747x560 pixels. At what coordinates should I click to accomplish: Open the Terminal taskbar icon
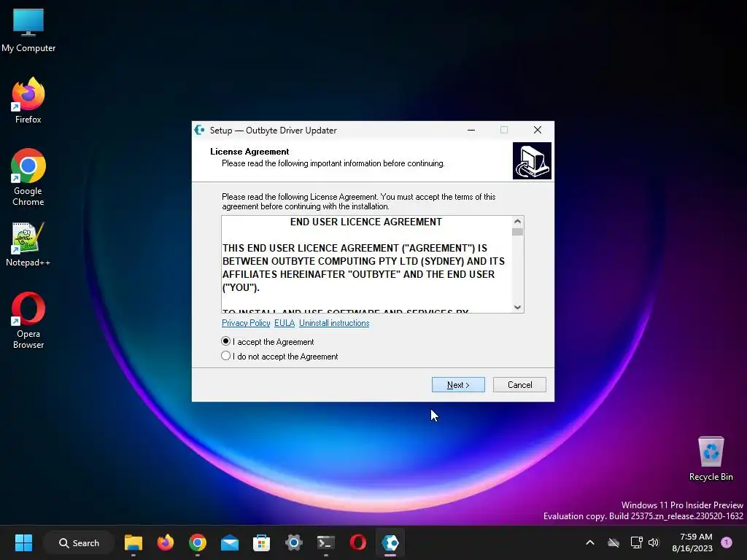[326, 542]
